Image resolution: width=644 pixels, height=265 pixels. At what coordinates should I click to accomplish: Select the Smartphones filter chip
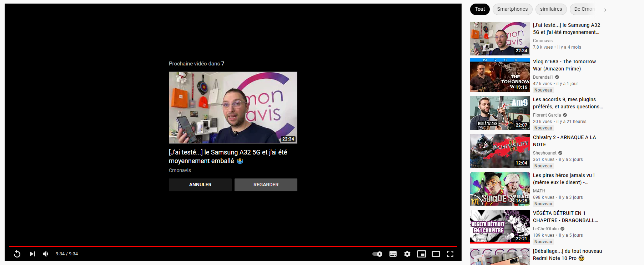(x=512, y=9)
